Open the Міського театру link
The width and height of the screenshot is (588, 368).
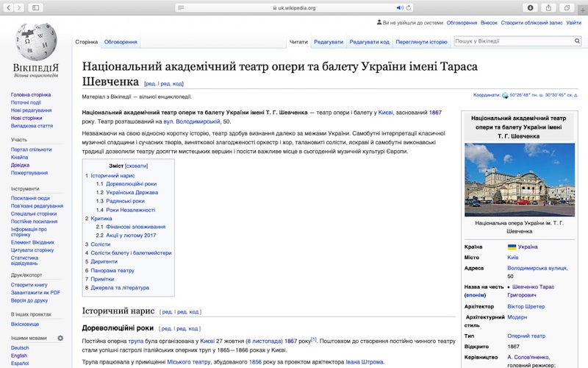pos(189,362)
